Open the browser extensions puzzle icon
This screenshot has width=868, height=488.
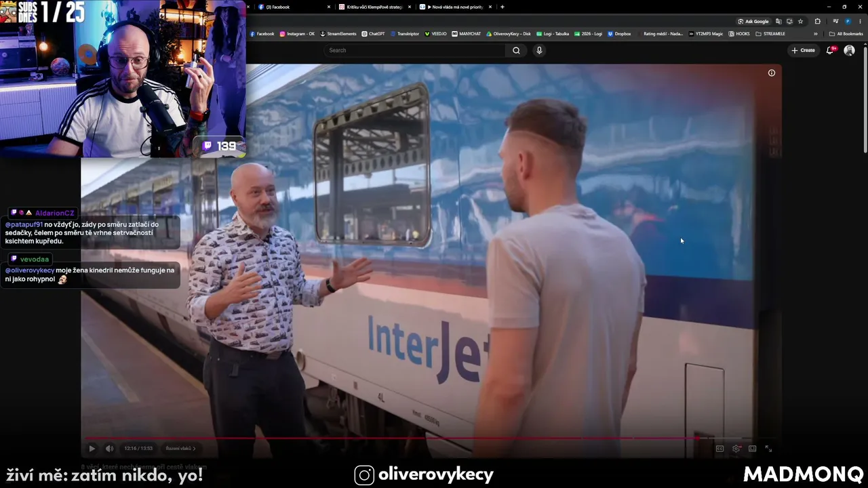pyautogui.click(x=817, y=21)
